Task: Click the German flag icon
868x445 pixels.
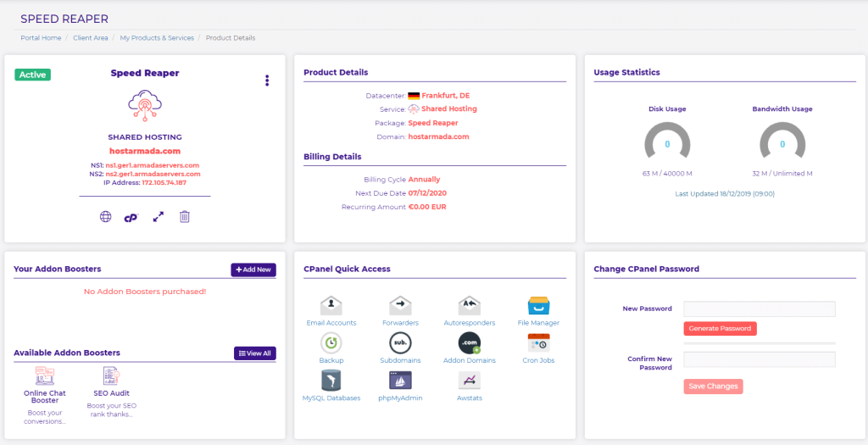Action: tap(414, 96)
